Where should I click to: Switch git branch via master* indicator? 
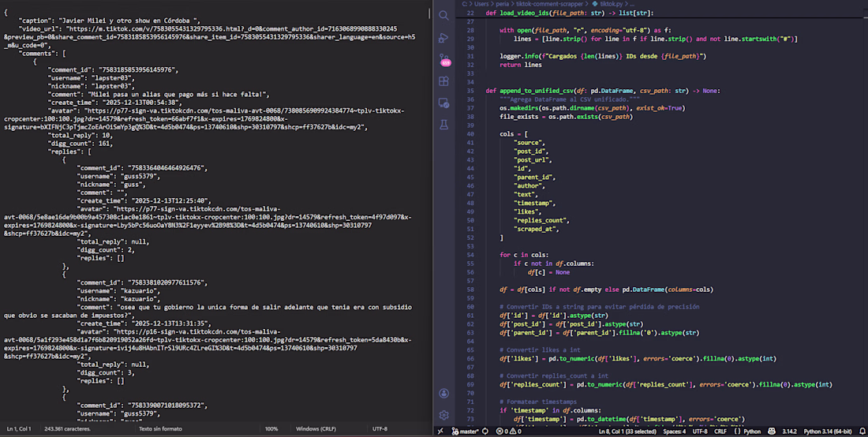[x=465, y=431]
